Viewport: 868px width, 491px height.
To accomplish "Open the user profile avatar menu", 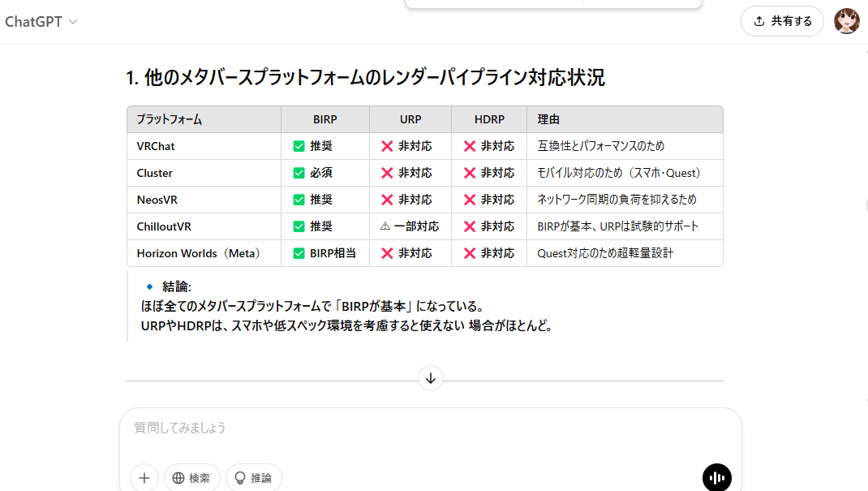I will tap(847, 21).
